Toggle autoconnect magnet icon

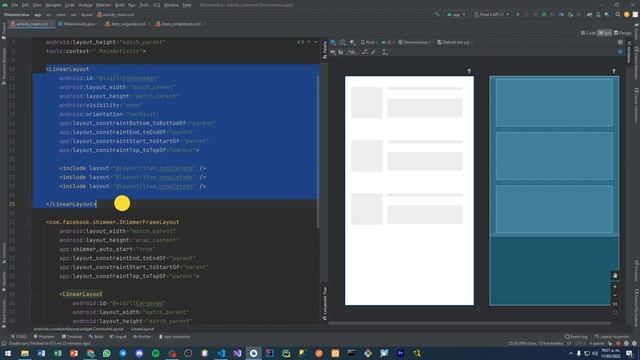click(341, 52)
